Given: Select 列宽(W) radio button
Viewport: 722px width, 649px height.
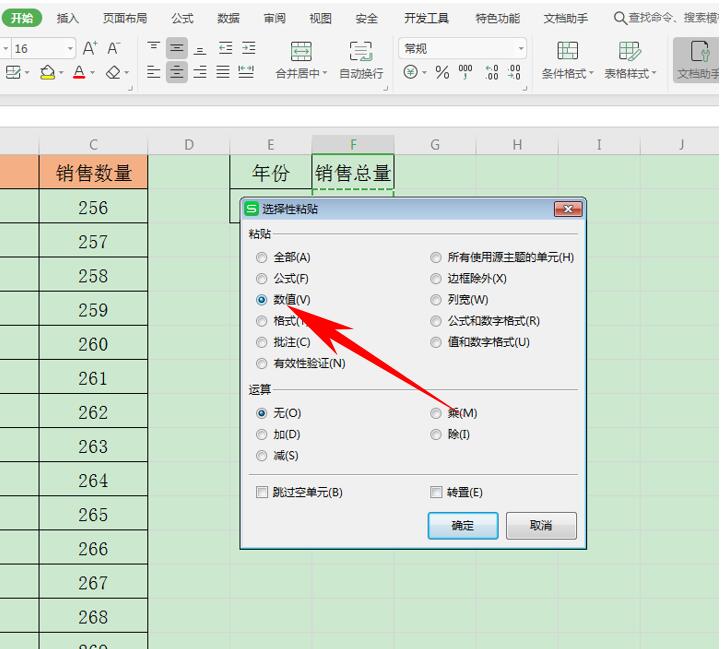Looking at the screenshot, I should point(436,300).
